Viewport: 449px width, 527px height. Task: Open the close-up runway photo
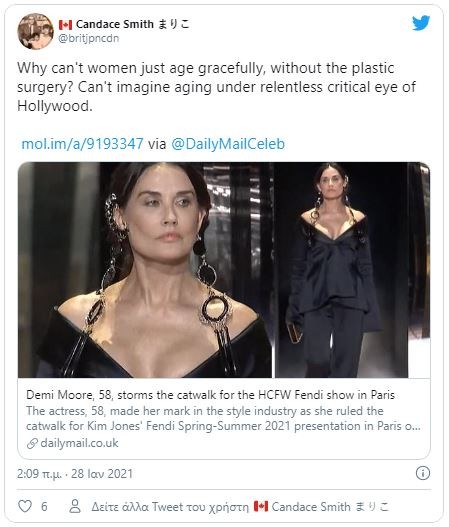click(x=145, y=270)
